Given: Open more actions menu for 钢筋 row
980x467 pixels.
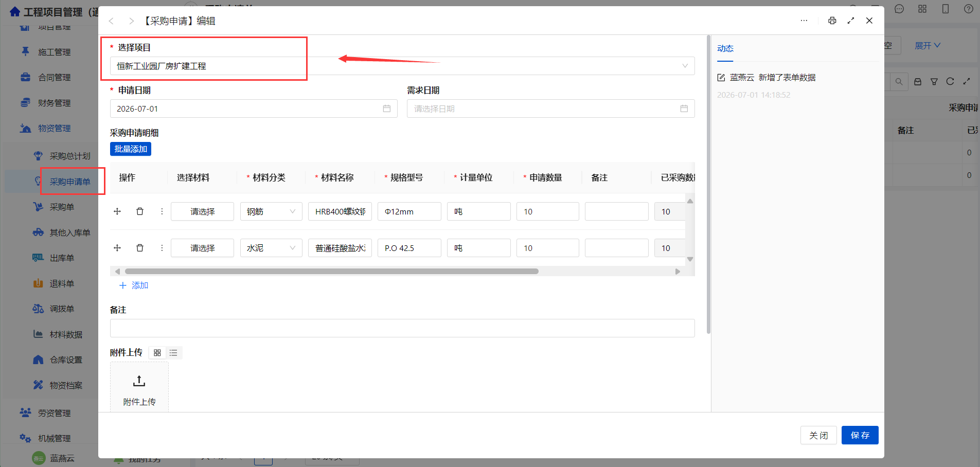Looking at the screenshot, I should [162, 211].
